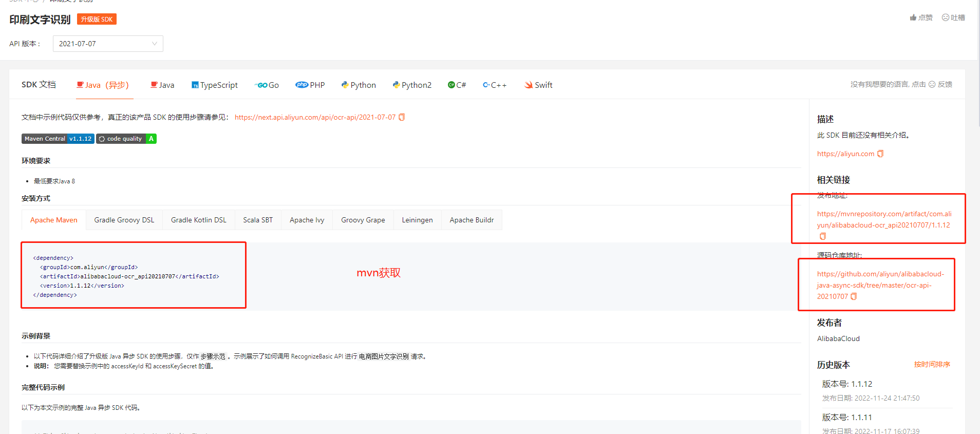Click the artifactId line in the Maven snippet
This screenshot has width=980, height=434.
[x=129, y=276]
